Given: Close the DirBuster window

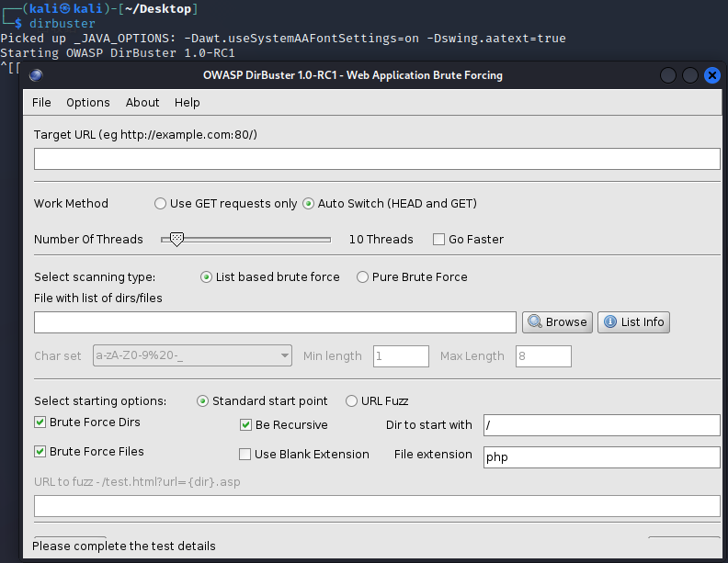Looking at the screenshot, I should click(711, 75).
